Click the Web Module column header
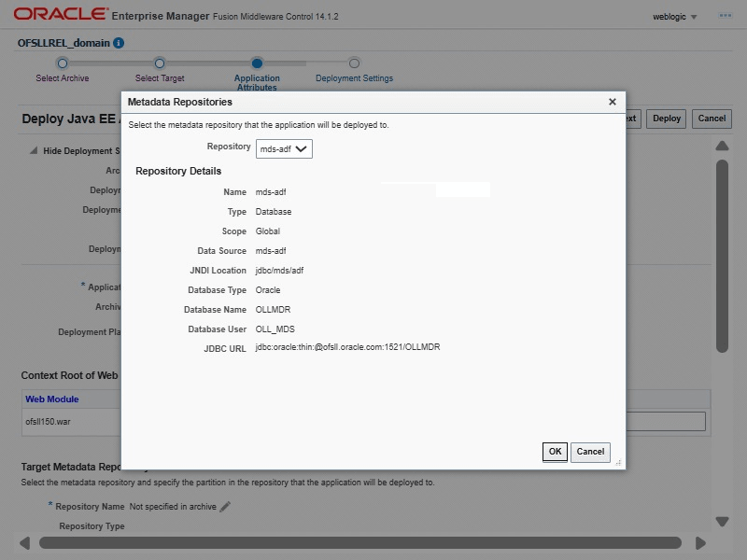Screen dimensions: 747x560 pos(52,399)
